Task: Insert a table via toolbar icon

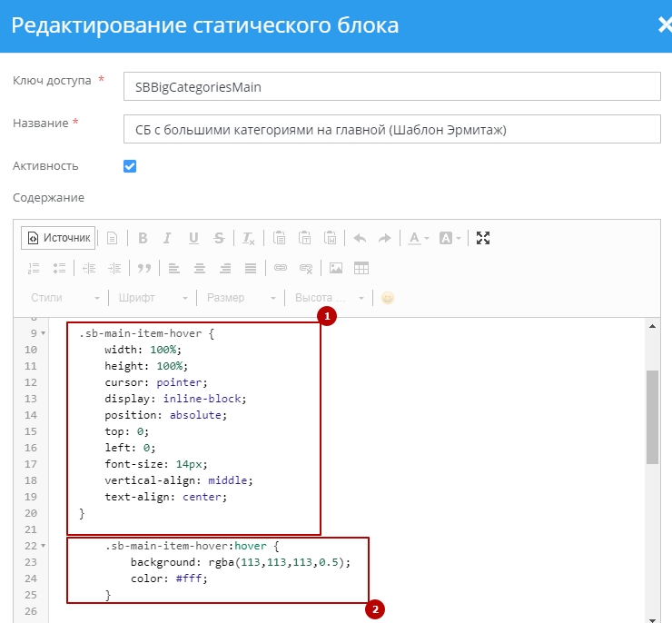Action: (361, 268)
